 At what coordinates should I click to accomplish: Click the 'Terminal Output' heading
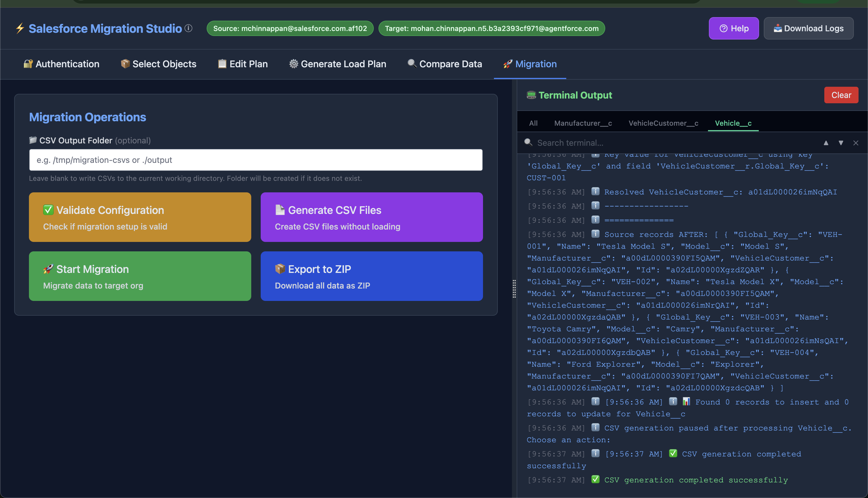pos(575,95)
